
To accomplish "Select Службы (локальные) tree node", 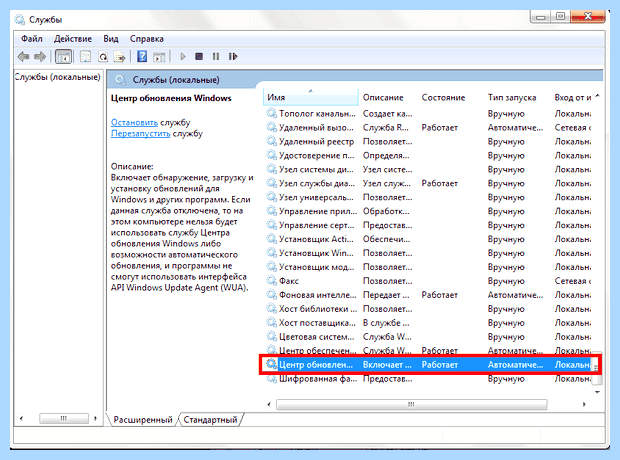I will pyautogui.click(x=58, y=77).
